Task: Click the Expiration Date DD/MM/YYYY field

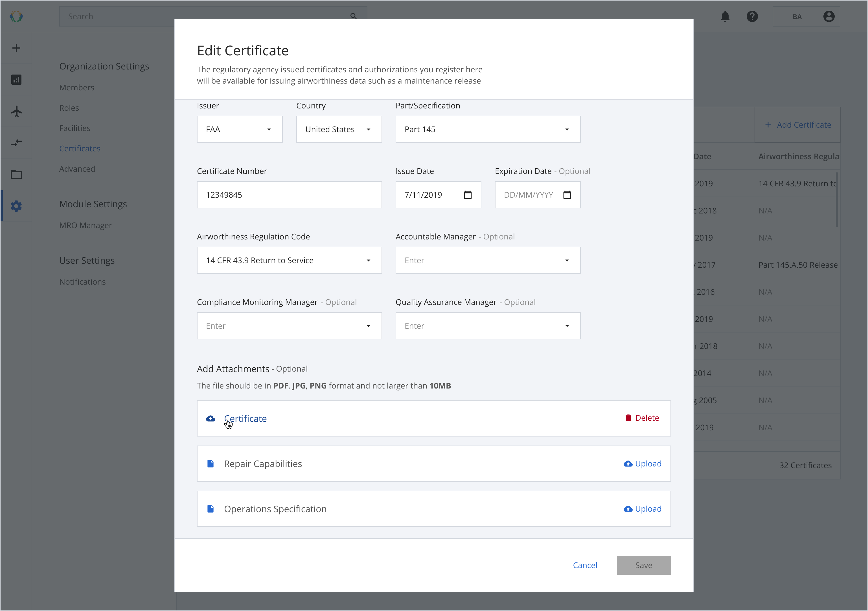Action: (x=538, y=195)
